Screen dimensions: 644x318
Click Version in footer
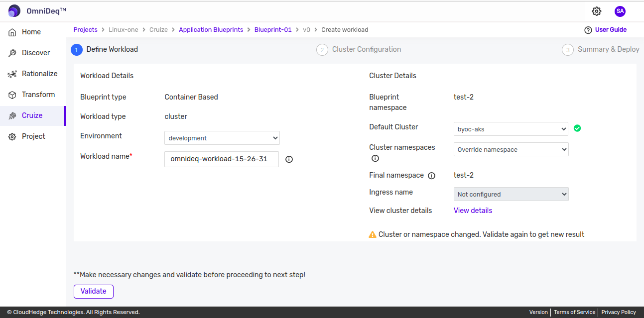click(538, 312)
